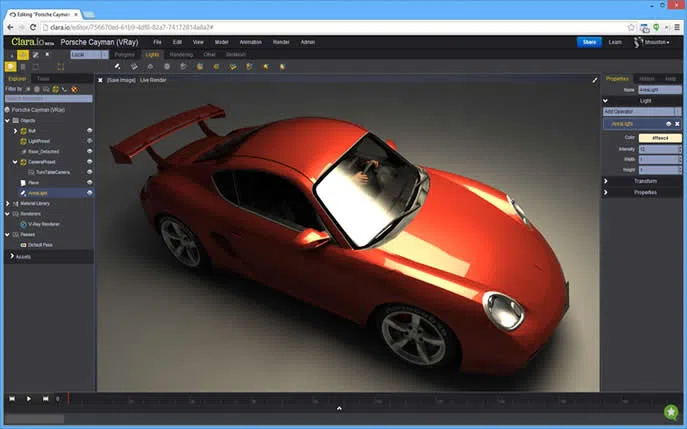Open the Render menu
Viewport: 687px width, 429px height.
click(281, 42)
